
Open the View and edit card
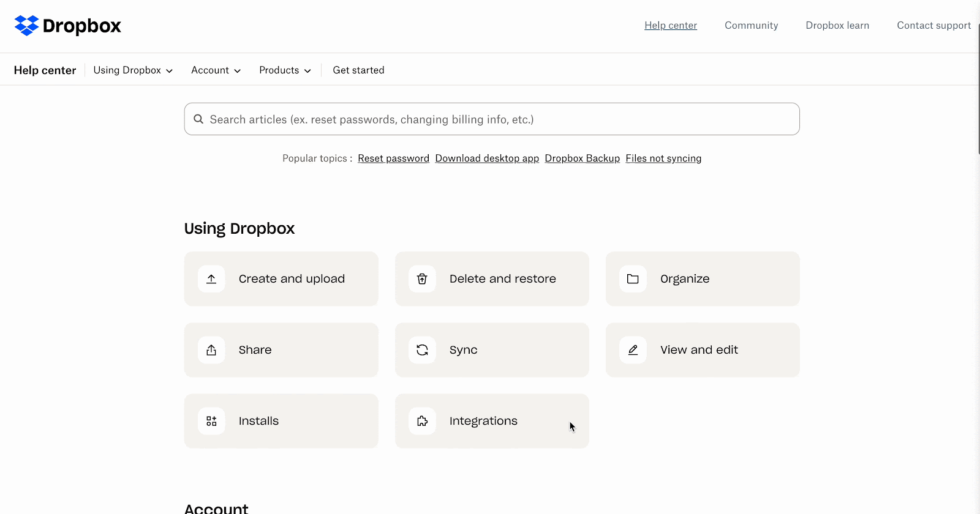click(703, 350)
